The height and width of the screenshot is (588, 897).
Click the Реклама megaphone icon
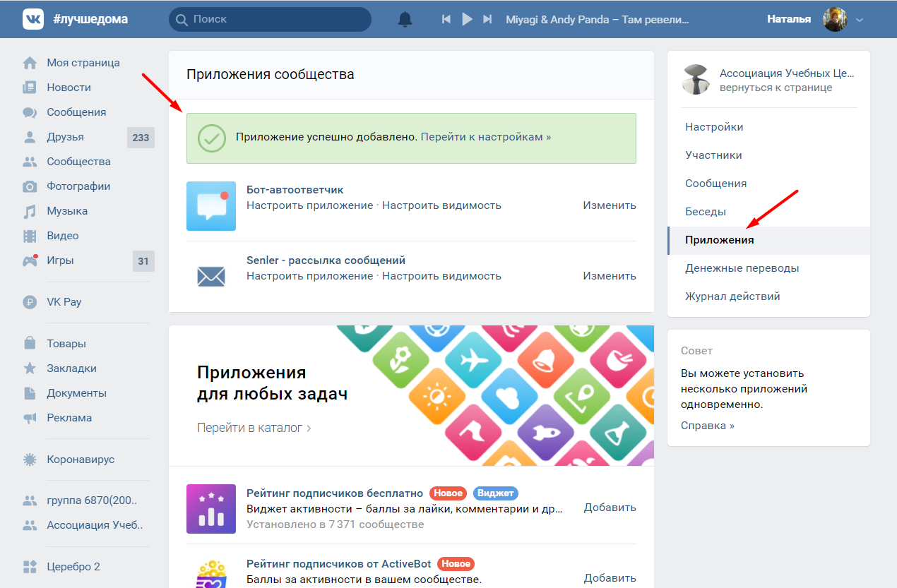[30, 418]
